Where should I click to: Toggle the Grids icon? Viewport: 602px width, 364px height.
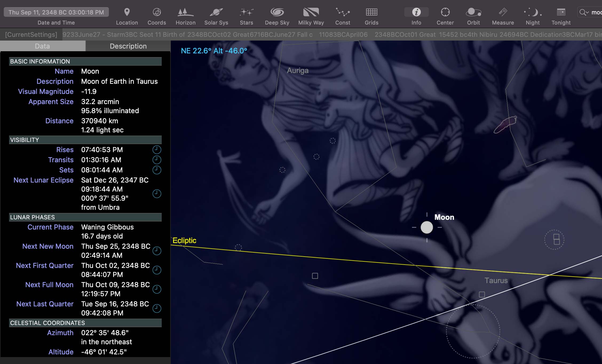[x=371, y=12]
